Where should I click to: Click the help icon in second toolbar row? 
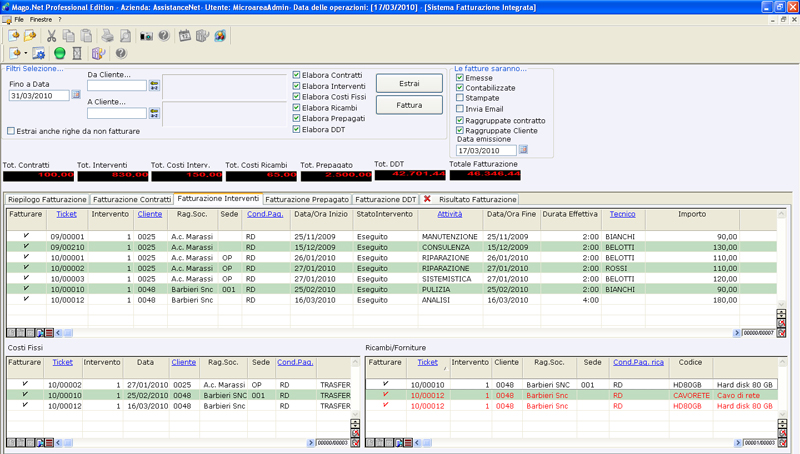121,53
